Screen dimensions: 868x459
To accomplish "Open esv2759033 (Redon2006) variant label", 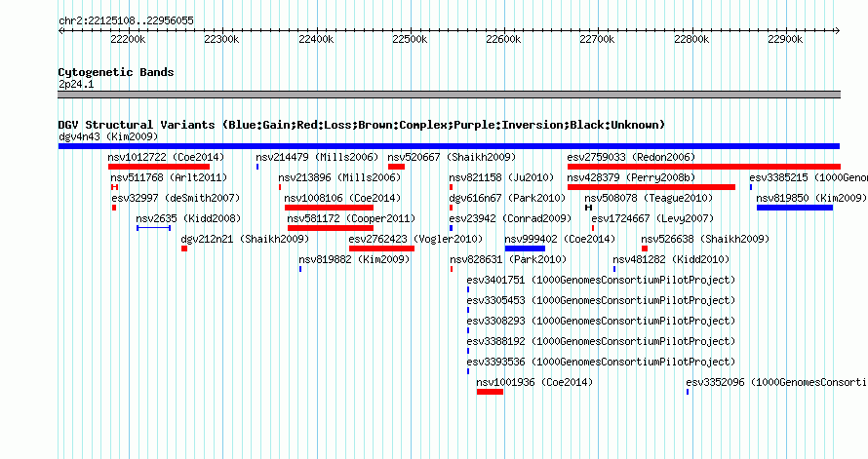I will pyautogui.click(x=631, y=157).
